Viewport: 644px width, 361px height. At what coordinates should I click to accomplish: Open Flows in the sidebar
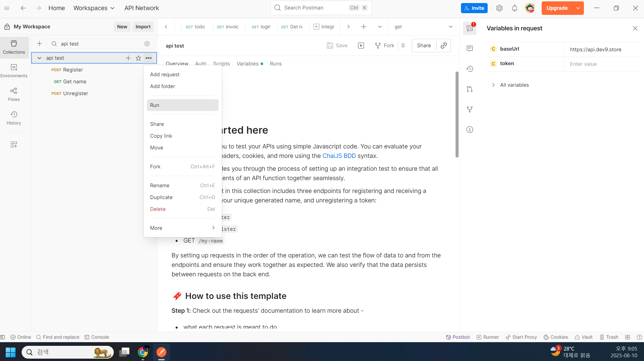pyautogui.click(x=14, y=95)
